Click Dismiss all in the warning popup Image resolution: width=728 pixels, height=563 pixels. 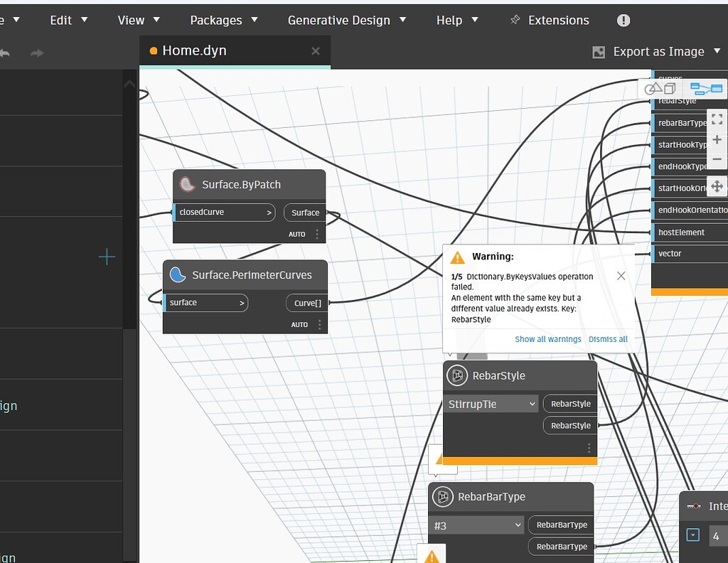coord(608,339)
